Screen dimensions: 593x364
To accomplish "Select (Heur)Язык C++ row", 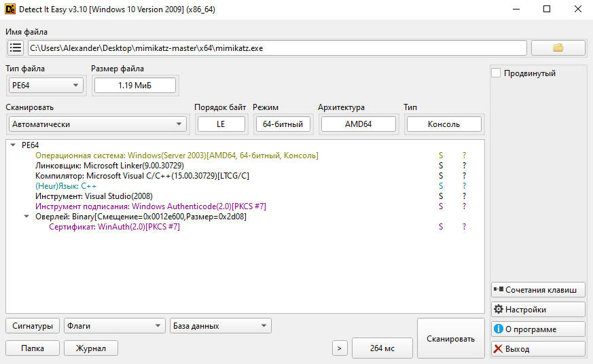I will [x=66, y=186].
